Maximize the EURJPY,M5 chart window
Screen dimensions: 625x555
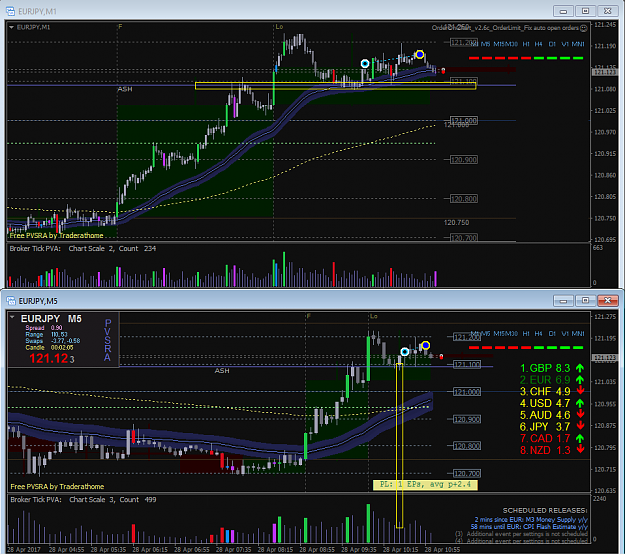pyautogui.click(x=585, y=301)
